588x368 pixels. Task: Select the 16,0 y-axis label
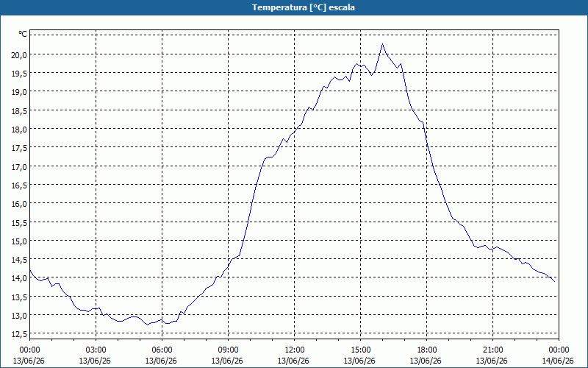pyautogui.click(x=20, y=204)
